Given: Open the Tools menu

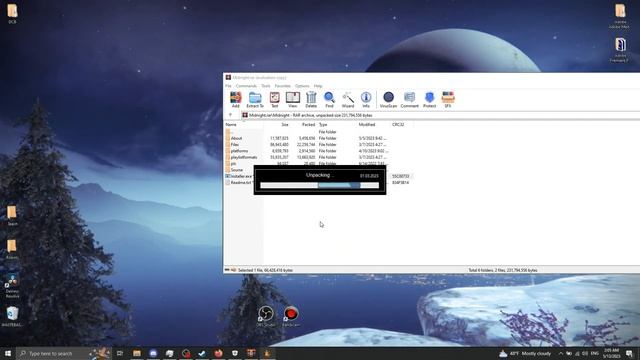Looking at the screenshot, I should tap(266, 86).
